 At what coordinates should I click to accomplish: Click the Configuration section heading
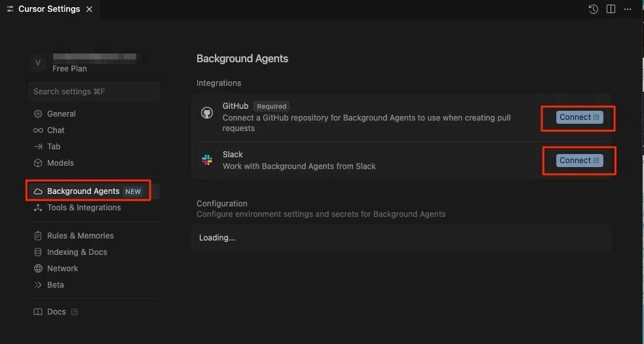(222, 203)
